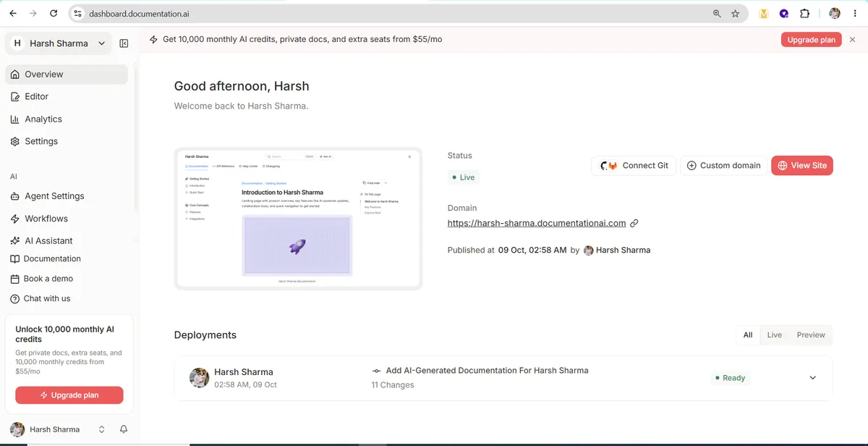The height and width of the screenshot is (446, 868).
Task: Open the Harsh Sharma workspace dropdown
Action: click(x=59, y=43)
